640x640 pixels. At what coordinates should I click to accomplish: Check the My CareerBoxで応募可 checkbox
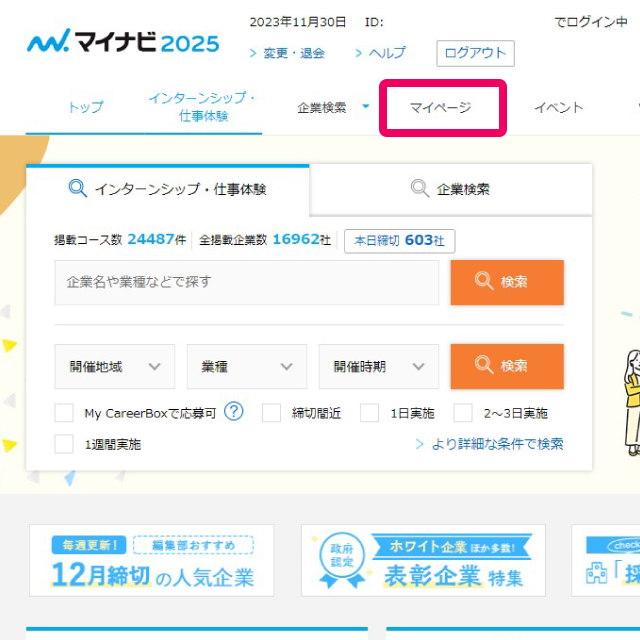click(64, 413)
